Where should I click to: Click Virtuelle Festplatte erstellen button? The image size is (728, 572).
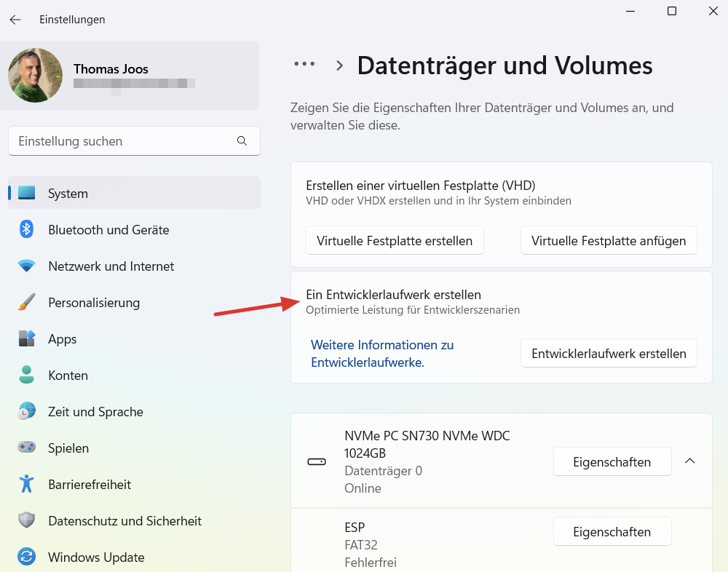[395, 241]
